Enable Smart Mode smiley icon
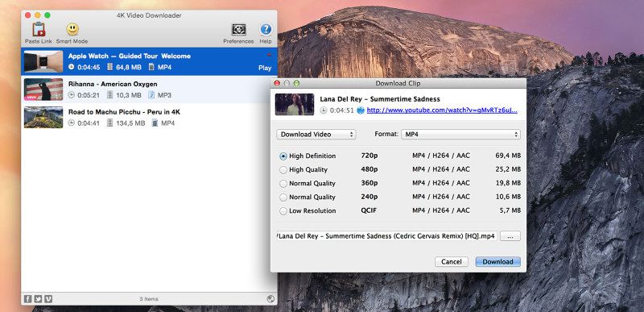The width and height of the screenshot is (644, 312). pos(72,29)
